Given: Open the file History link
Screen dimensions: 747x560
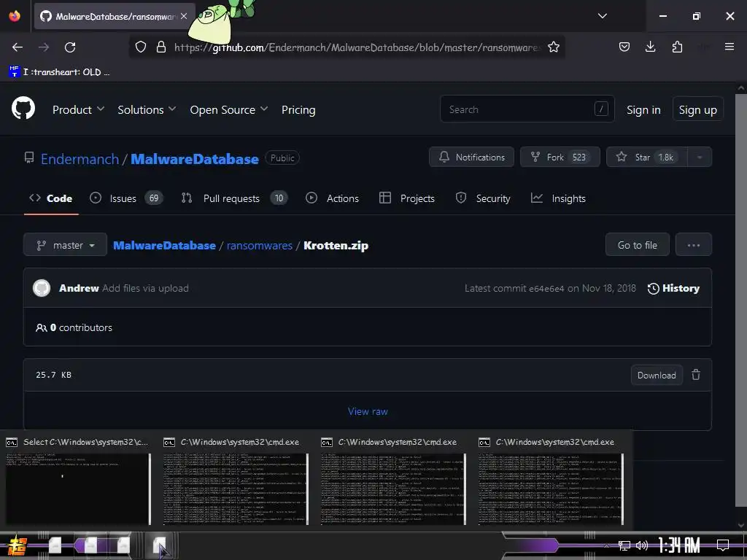Looking at the screenshot, I should coord(673,289).
